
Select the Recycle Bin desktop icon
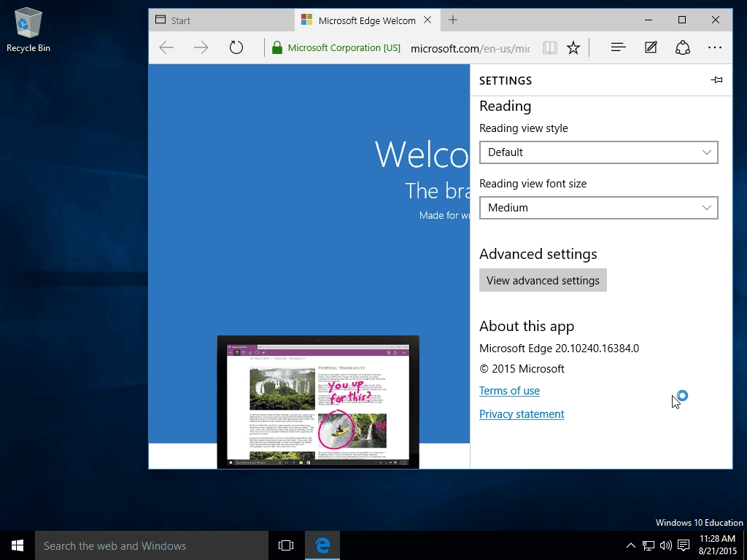(28, 30)
